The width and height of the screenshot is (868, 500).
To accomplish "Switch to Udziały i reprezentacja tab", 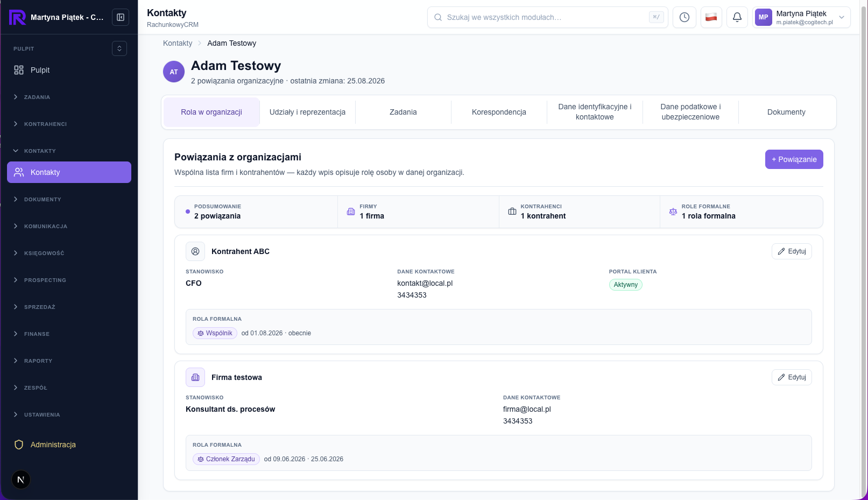I will coord(307,112).
